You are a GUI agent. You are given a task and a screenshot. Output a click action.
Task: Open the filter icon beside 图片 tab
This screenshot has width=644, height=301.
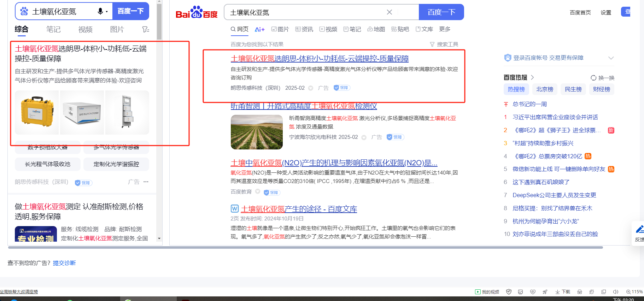145,30
